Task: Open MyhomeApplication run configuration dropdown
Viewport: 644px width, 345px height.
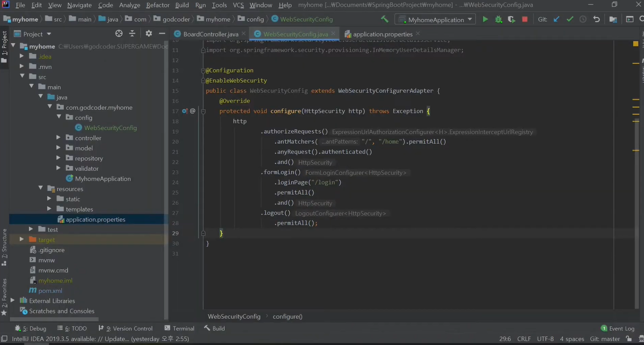Action: coord(435,19)
